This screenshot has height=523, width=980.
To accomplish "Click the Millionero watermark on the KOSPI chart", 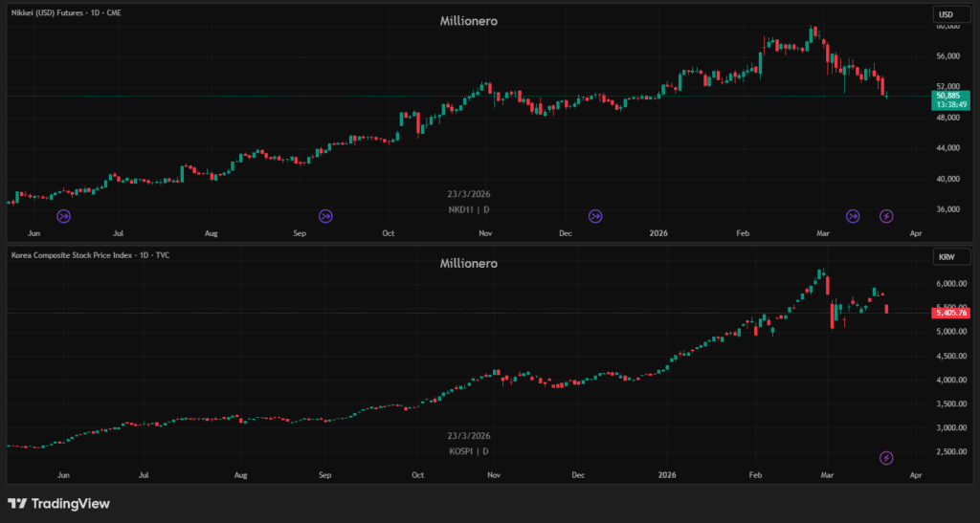I will pyautogui.click(x=468, y=263).
